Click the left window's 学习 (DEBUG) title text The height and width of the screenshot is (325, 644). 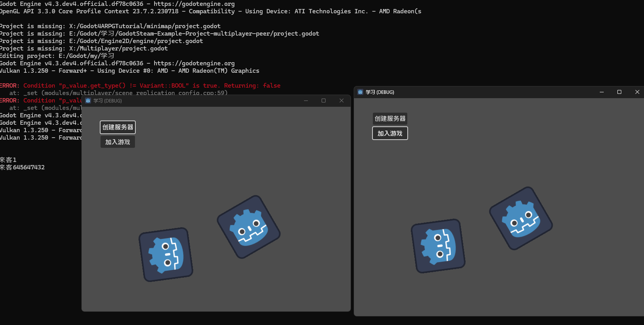[108, 101]
